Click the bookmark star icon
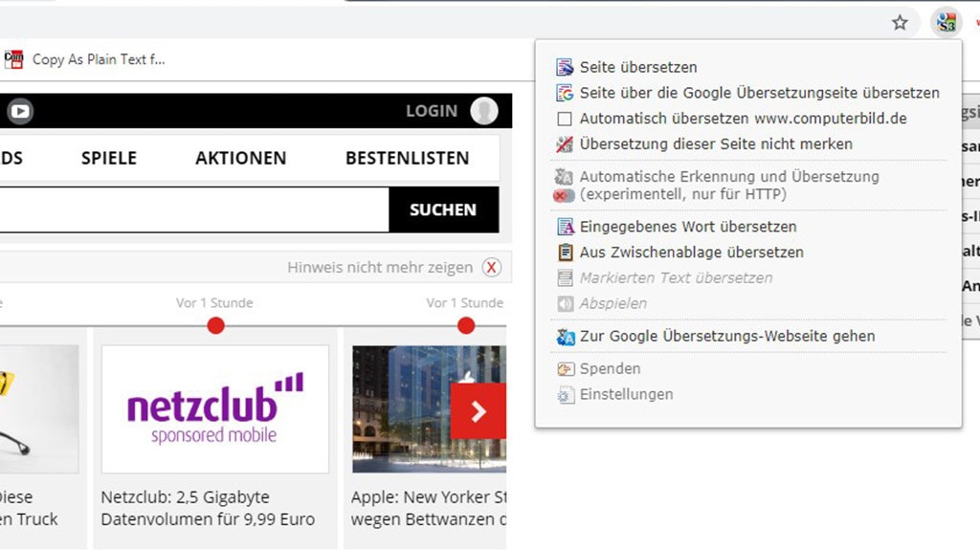This screenshot has height=551, width=980. coord(900,22)
